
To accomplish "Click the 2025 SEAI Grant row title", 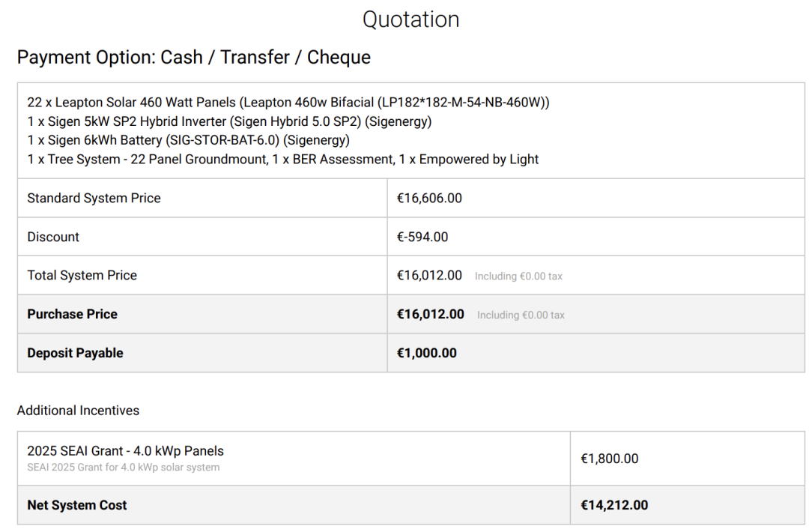I will (125, 451).
